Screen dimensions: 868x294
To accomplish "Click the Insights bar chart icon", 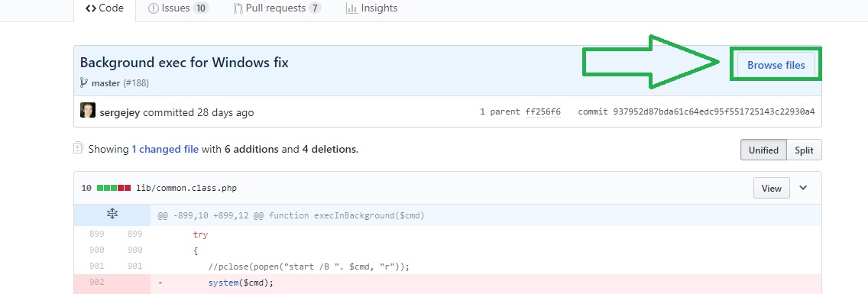I will coord(351,9).
